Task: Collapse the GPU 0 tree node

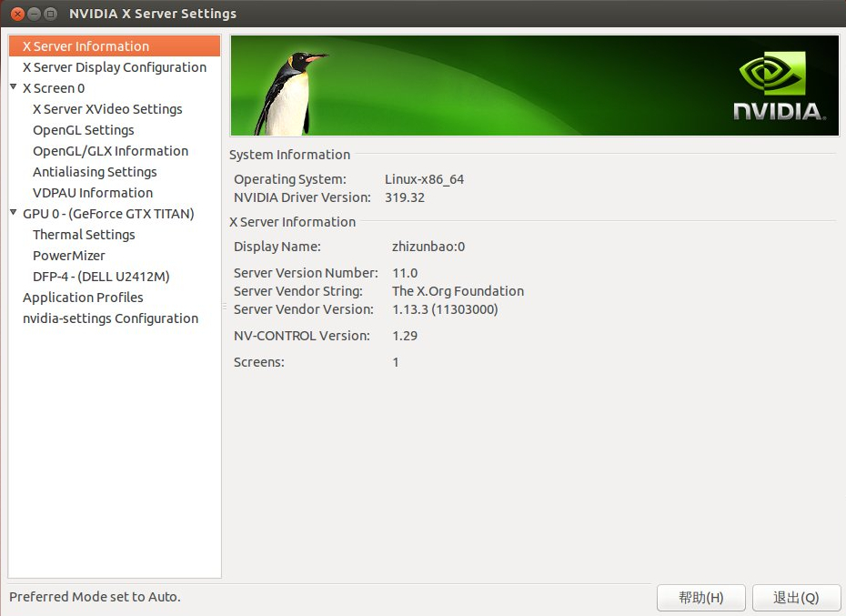Action: tap(14, 212)
